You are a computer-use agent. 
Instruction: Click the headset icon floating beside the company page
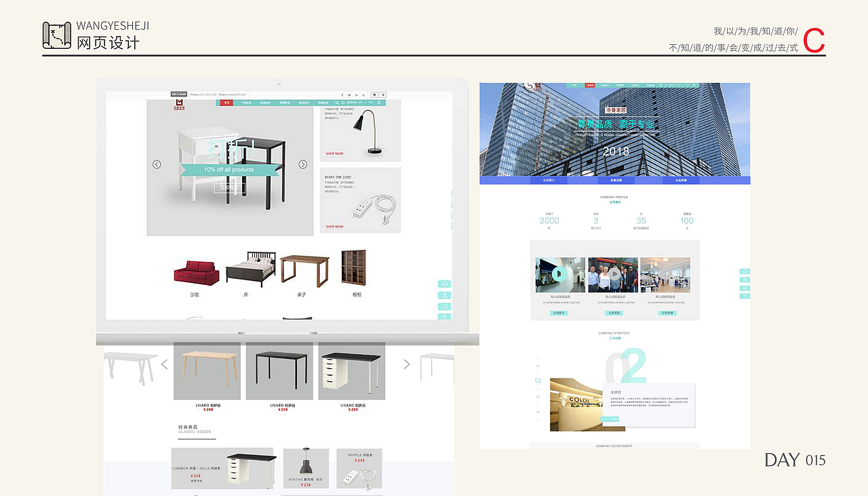745,271
